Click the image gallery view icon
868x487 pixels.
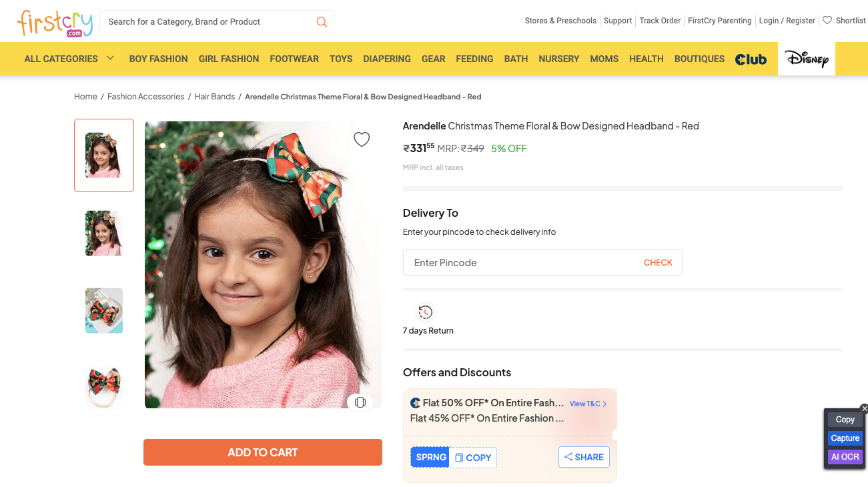click(360, 402)
